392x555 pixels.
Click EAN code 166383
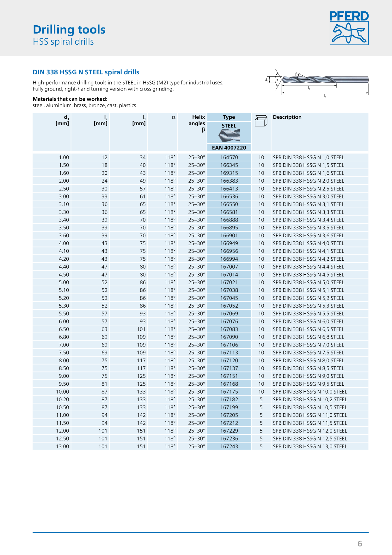229,181
